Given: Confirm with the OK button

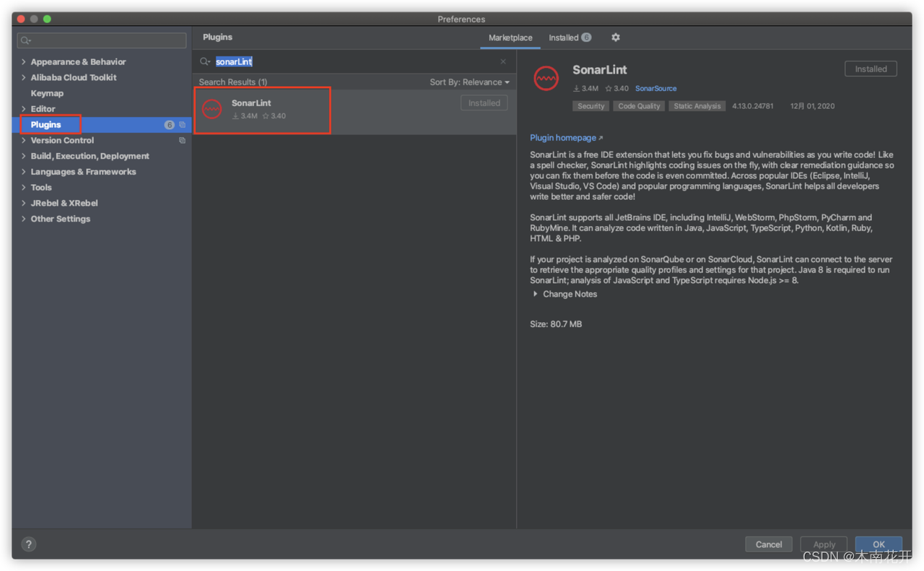Looking at the screenshot, I should 879,544.
